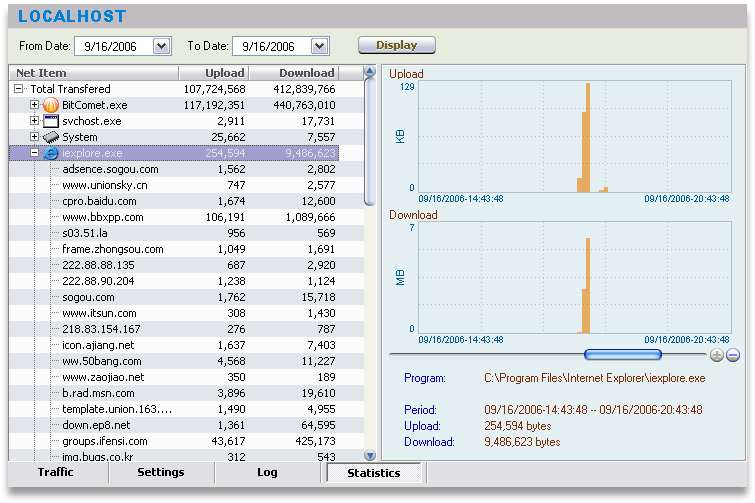Zoom in the chart with plus icon

pos(716,355)
